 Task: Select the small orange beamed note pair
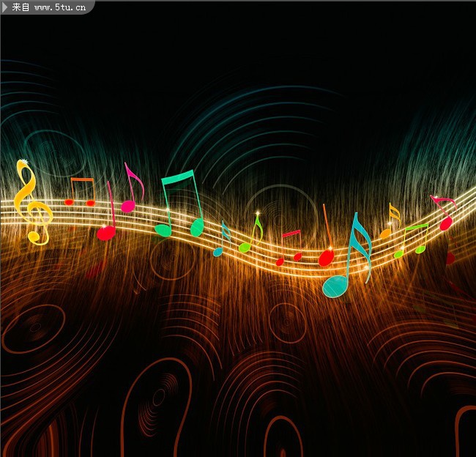81,192
